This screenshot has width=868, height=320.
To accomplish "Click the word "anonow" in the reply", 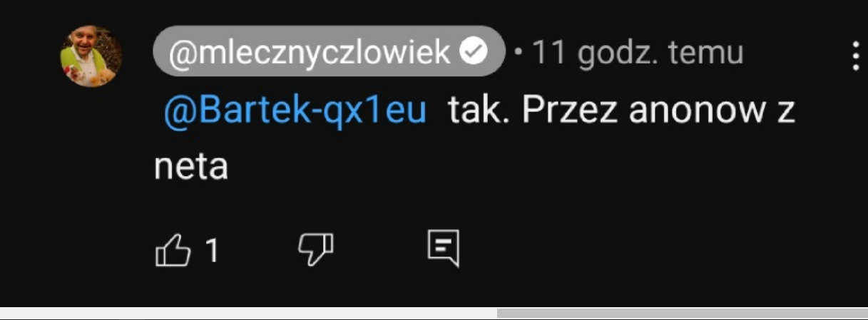I will pos(687,112).
